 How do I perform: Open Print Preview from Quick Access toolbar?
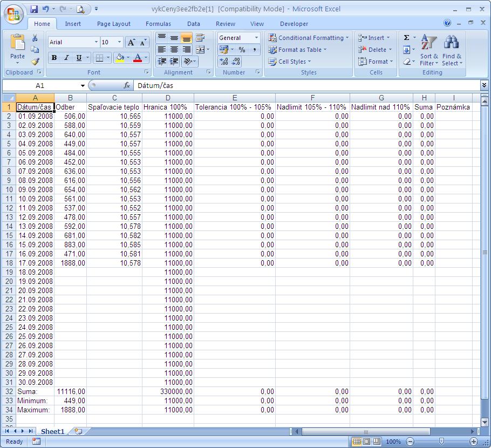point(80,9)
